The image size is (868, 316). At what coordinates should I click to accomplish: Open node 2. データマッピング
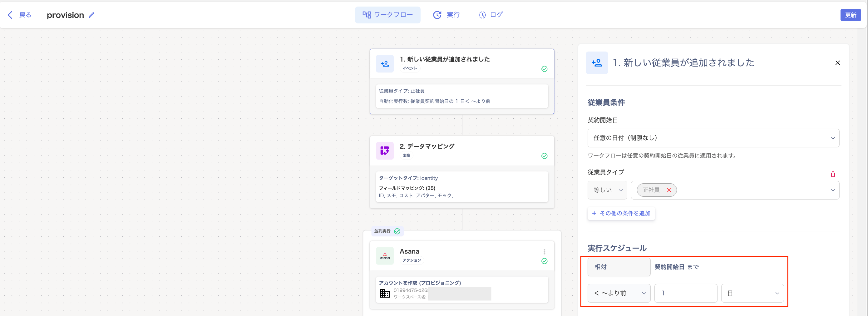(x=427, y=146)
